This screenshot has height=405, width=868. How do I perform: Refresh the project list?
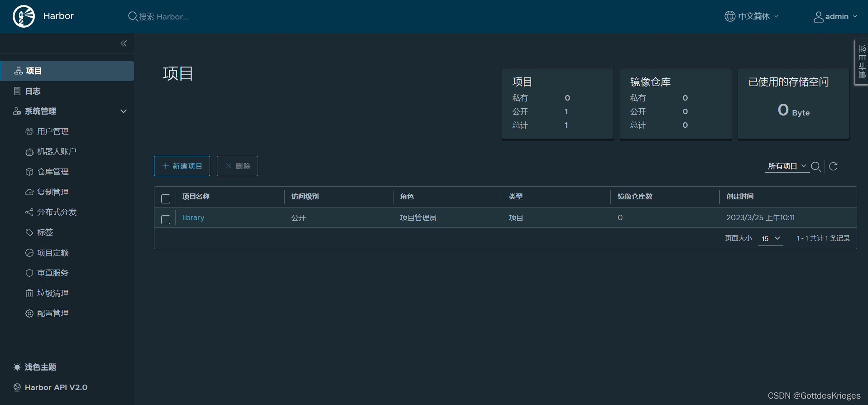point(833,166)
